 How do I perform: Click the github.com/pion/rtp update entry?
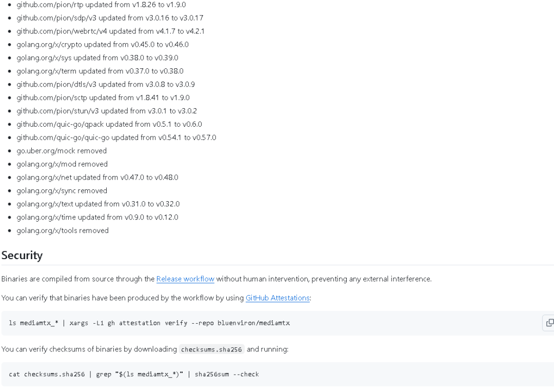click(101, 5)
